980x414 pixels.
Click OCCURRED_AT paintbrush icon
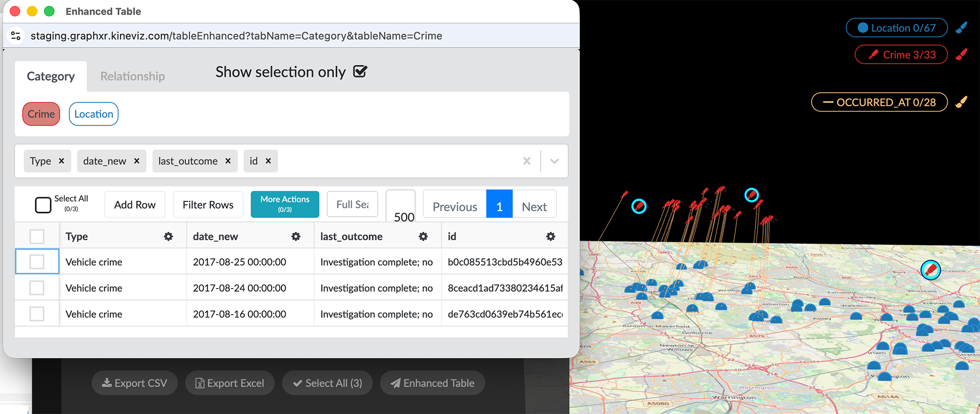click(962, 102)
